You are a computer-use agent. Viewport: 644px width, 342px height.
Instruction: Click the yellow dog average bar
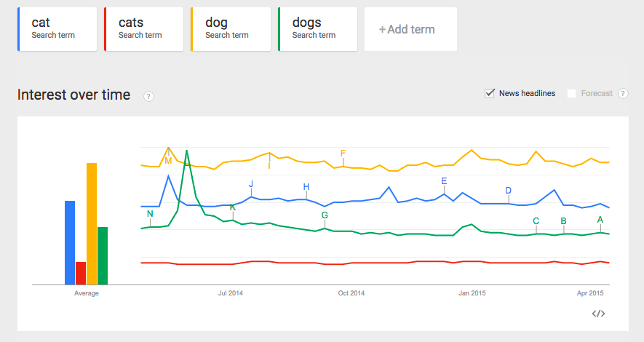point(92,223)
